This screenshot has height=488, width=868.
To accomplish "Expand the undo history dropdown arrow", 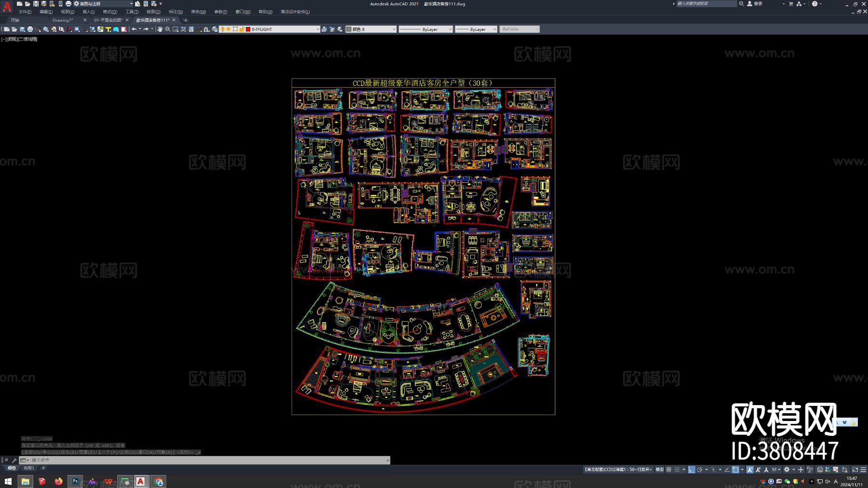I will point(140,29).
